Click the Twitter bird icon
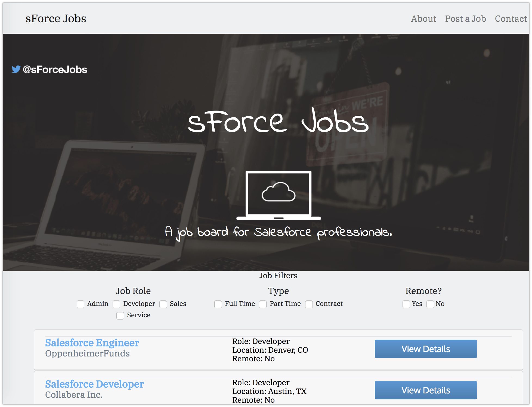The height and width of the screenshot is (407, 532). 16,69
